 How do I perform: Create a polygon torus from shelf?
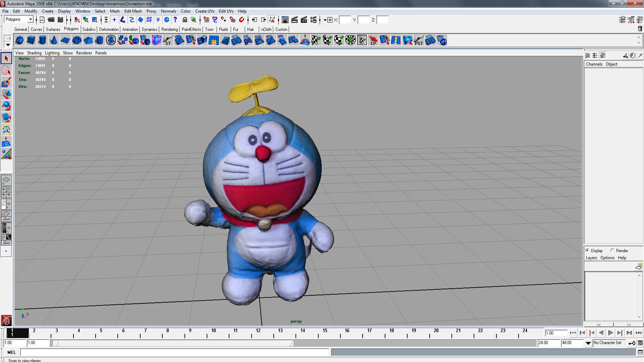pyautogui.click(x=76, y=41)
